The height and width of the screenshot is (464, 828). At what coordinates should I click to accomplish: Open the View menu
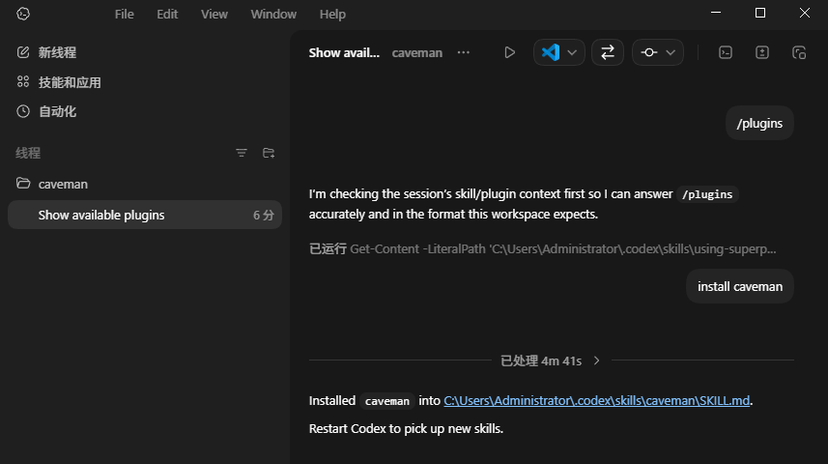(214, 14)
